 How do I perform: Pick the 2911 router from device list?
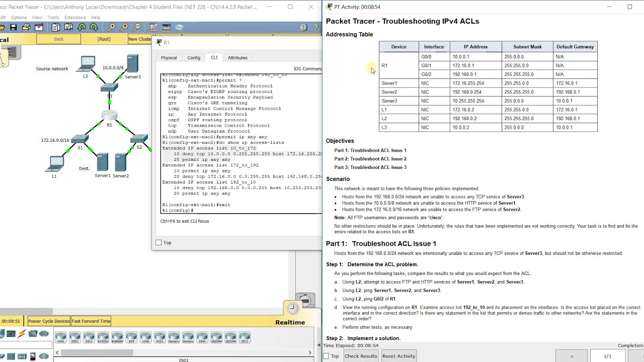[x=89, y=337]
